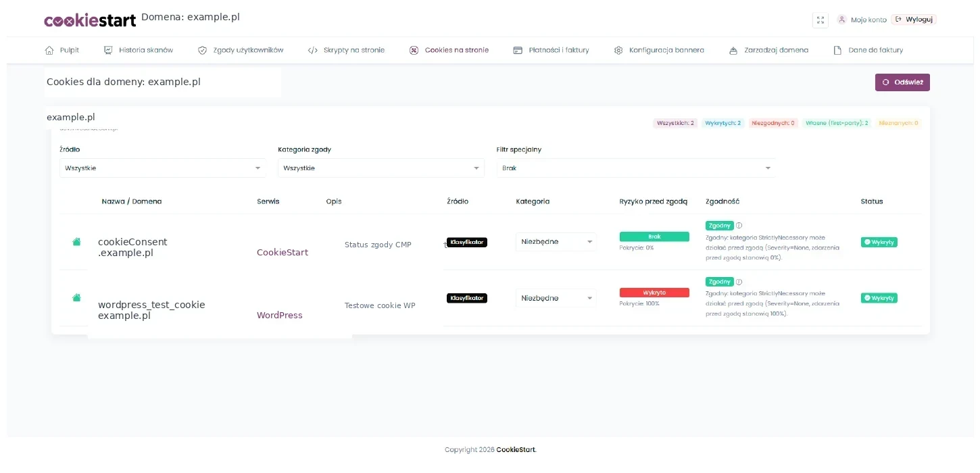980x473 pixels.
Task: Click the Niezgodnych: 0 badge
Action: [773, 123]
